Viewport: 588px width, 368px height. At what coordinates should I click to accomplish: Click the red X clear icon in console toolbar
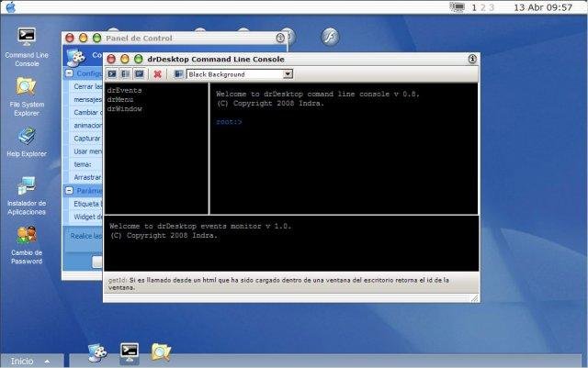[157, 74]
